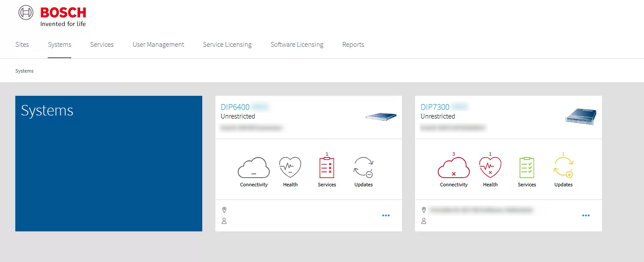Open the Reports tab
The image size is (644, 262).
[353, 45]
